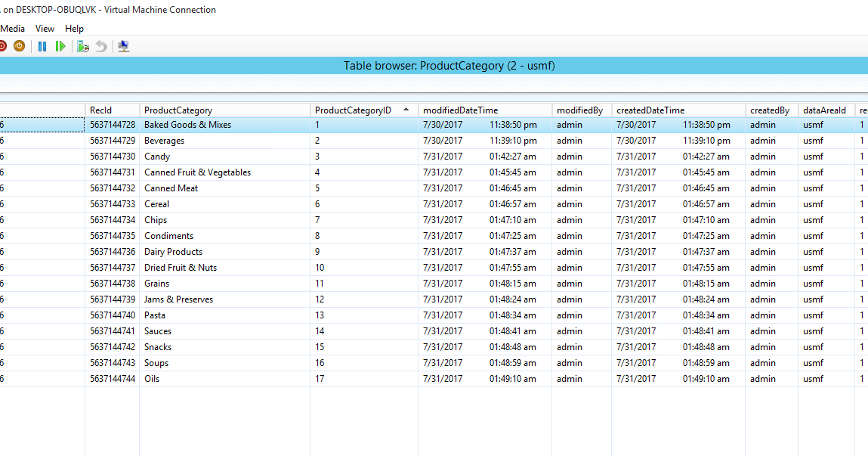The image size is (868, 456).
Task: Click modifiedBy admin in Condiments row
Action: click(570, 236)
